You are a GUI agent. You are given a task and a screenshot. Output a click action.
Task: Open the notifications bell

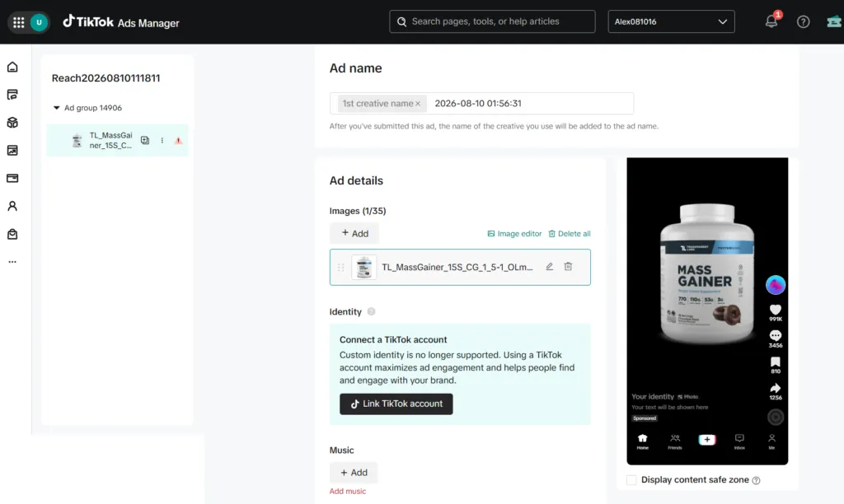(x=771, y=21)
